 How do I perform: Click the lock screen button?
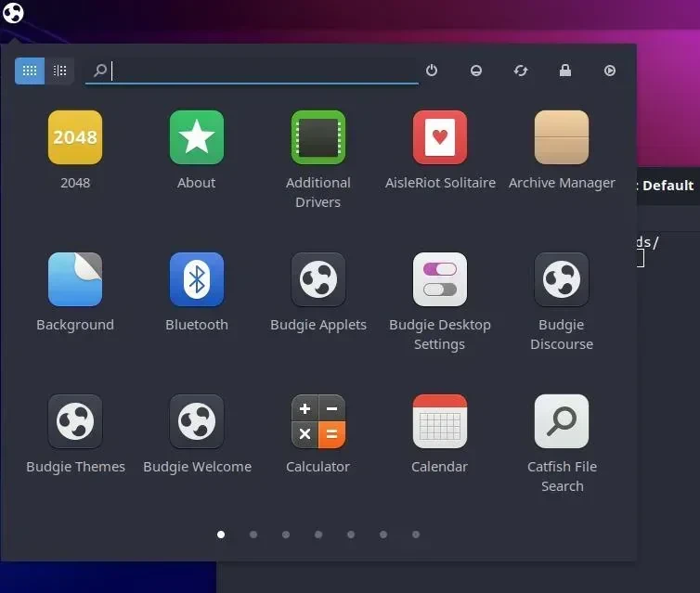[x=565, y=71]
